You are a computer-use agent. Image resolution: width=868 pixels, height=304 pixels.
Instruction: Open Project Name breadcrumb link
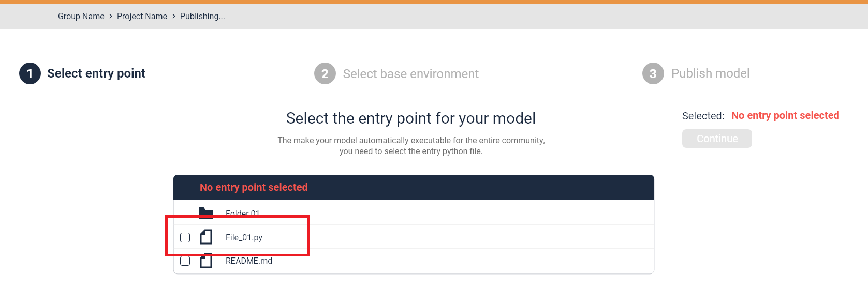pyautogui.click(x=142, y=17)
